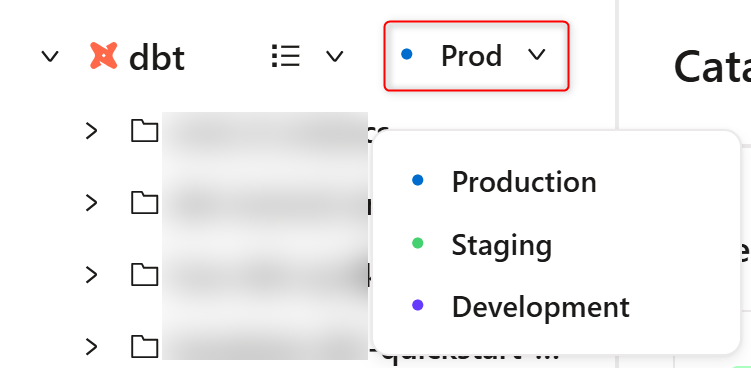Select the dbt project label
The image size is (751, 368).
[x=157, y=58]
